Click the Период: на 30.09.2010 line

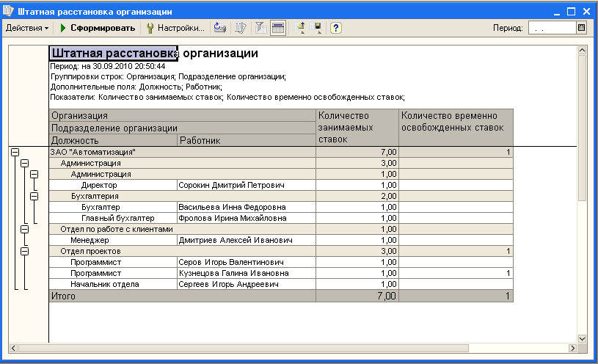(x=108, y=66)
